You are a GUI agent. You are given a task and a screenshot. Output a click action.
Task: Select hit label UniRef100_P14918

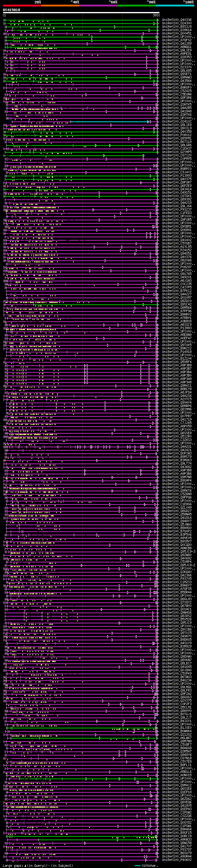pos(177,352)
